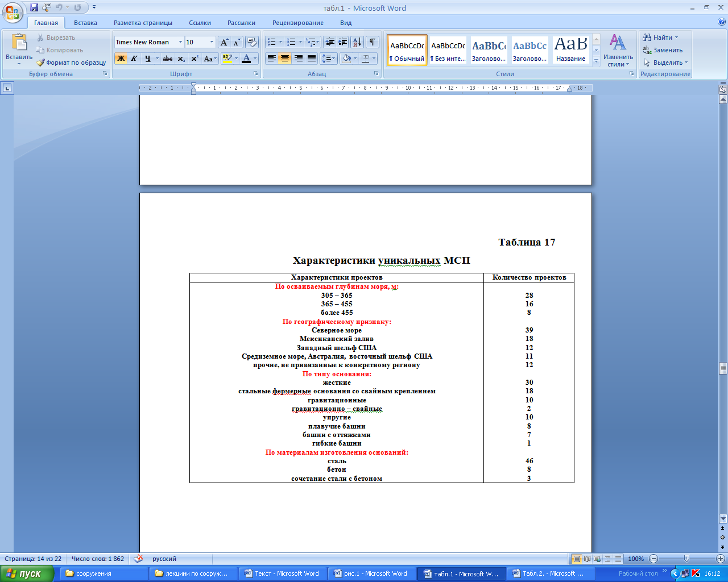Screen dimensions: 728x582
Task: Click the Office button logo
Action: click(13, 12)
